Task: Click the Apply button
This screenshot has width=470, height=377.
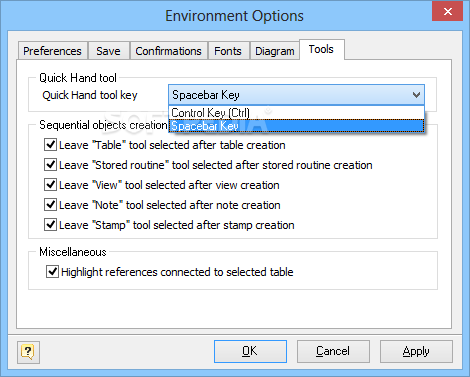Action: click(416, 351)
